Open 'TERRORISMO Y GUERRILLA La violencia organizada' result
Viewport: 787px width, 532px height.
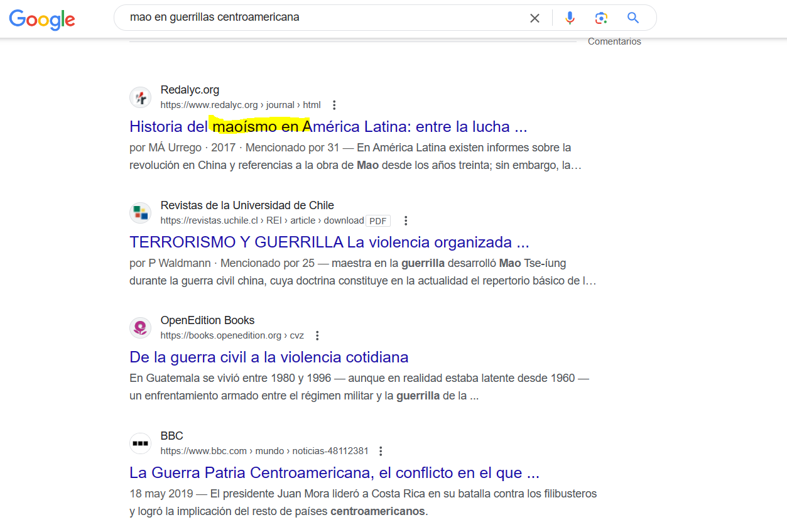[329, 242]
